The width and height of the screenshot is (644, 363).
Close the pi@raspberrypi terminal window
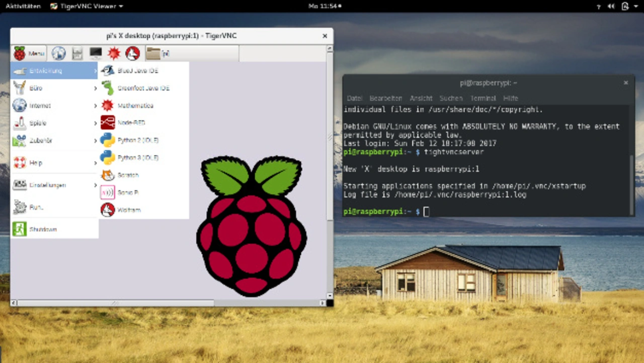(626, 83)
